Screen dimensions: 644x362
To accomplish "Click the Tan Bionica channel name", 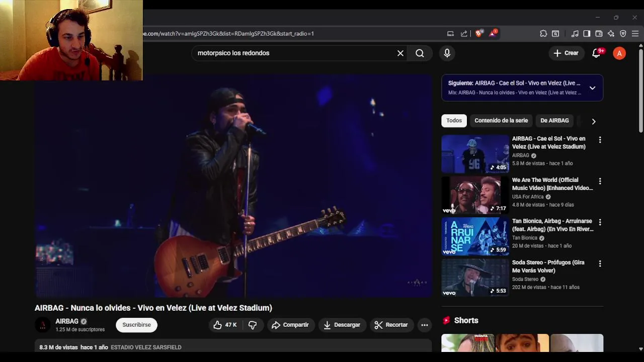I will pos(525,238).
